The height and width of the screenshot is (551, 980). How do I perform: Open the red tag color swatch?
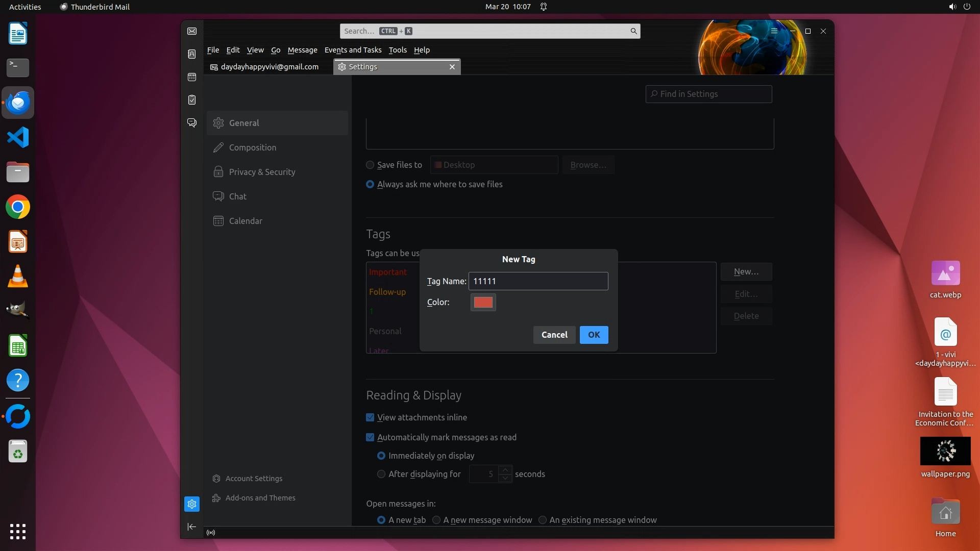483,302
